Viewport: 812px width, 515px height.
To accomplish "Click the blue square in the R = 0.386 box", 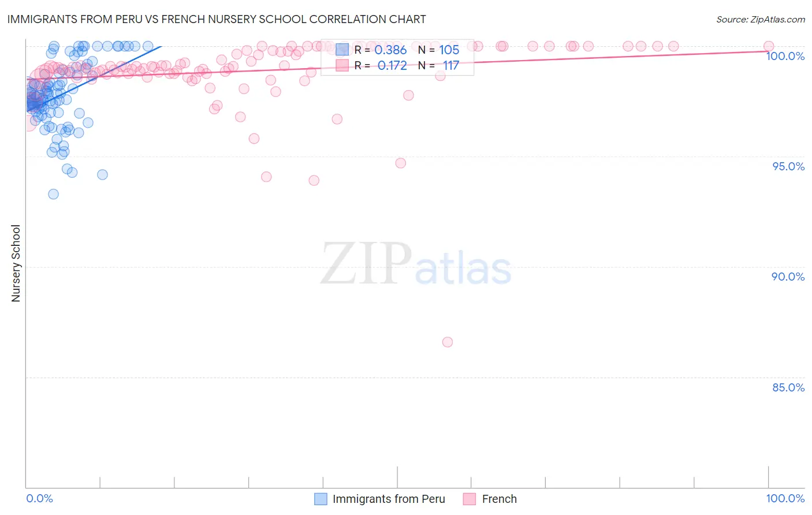I will coord(342,50).
